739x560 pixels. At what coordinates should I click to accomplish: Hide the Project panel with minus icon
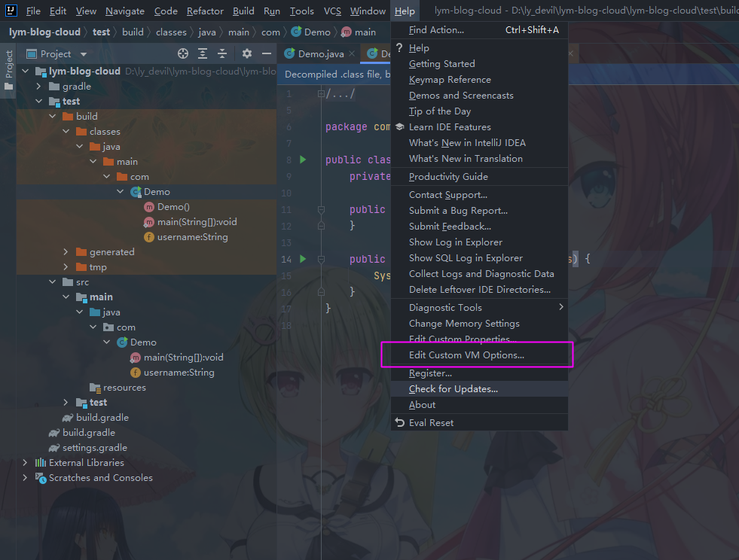point(266,53)
